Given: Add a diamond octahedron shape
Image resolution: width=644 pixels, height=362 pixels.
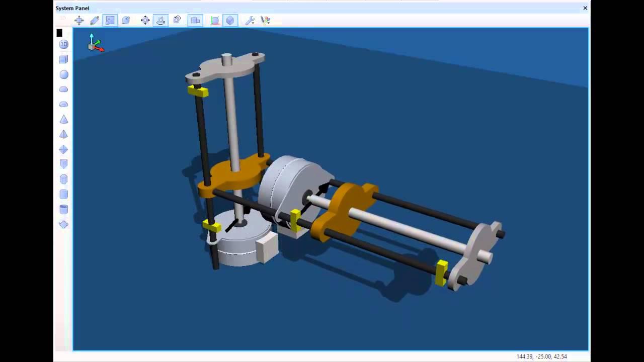Looking at the screenshot, I should tap(63, 149).
